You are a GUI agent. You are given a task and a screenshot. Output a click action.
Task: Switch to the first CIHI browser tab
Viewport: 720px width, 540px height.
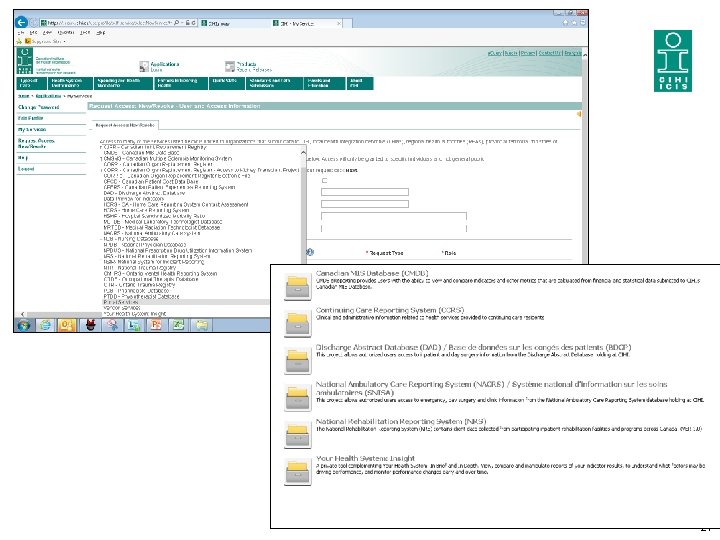coord(233,23)
